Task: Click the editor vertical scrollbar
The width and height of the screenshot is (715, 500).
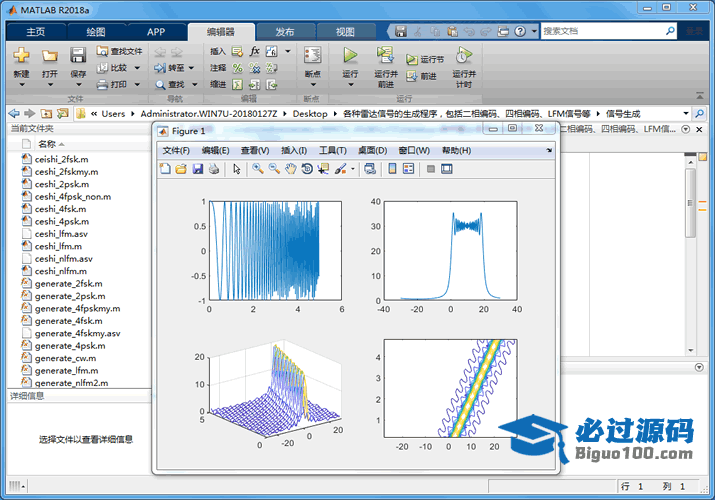Action: click(690, 202)
